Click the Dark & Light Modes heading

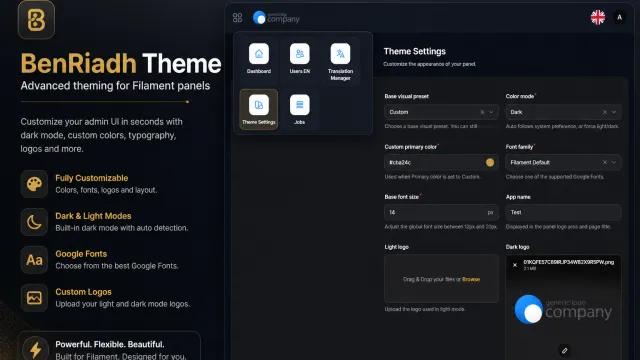click(93, 216)
